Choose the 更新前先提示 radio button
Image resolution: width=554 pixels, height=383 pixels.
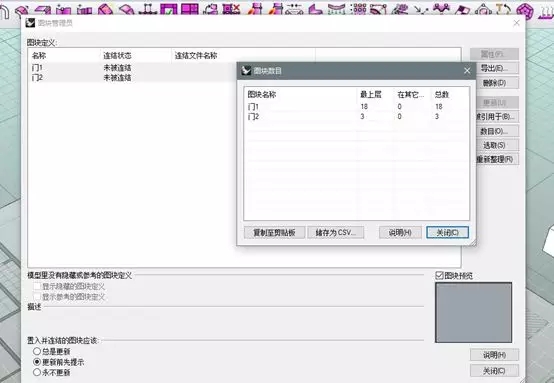click(x=37, y=362)
